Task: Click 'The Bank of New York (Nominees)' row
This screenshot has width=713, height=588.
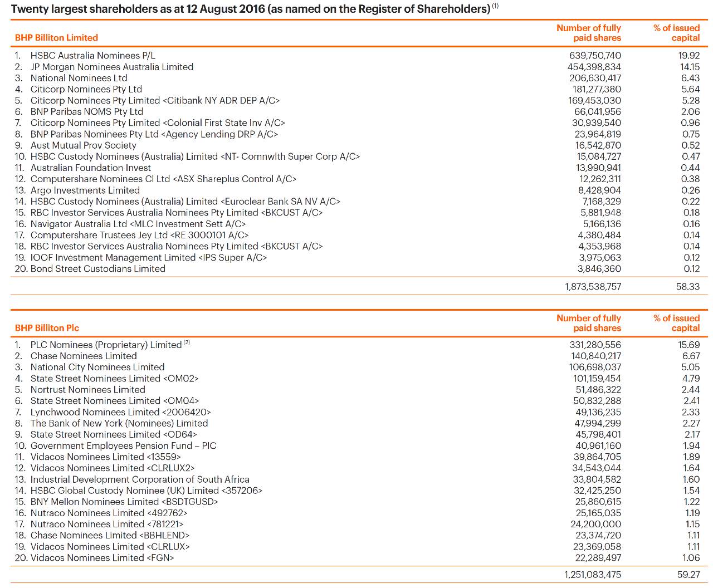Action: coord(119,423)
